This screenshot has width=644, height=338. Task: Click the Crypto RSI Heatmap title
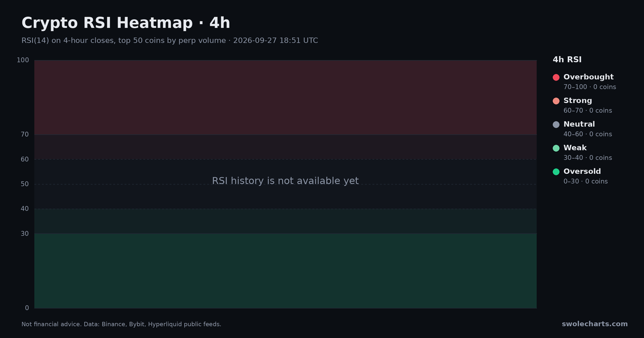pyautogui.click(x=126, y=23)
